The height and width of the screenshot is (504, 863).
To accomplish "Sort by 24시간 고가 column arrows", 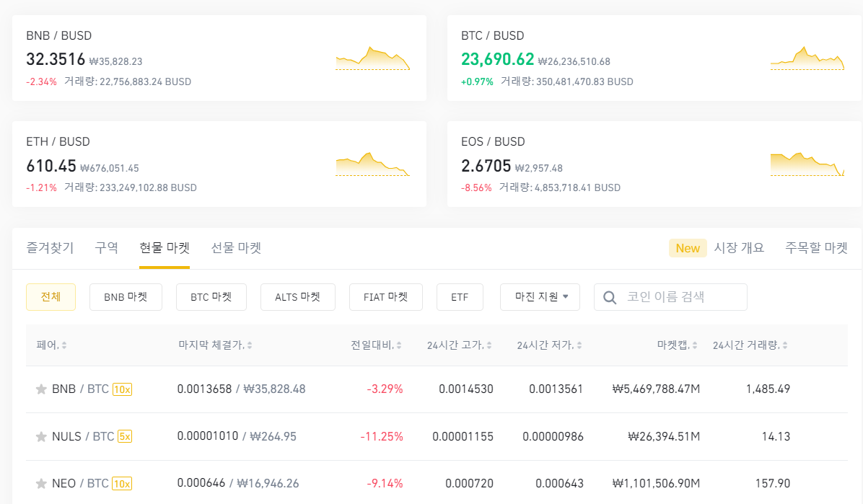I will (489, 345).
